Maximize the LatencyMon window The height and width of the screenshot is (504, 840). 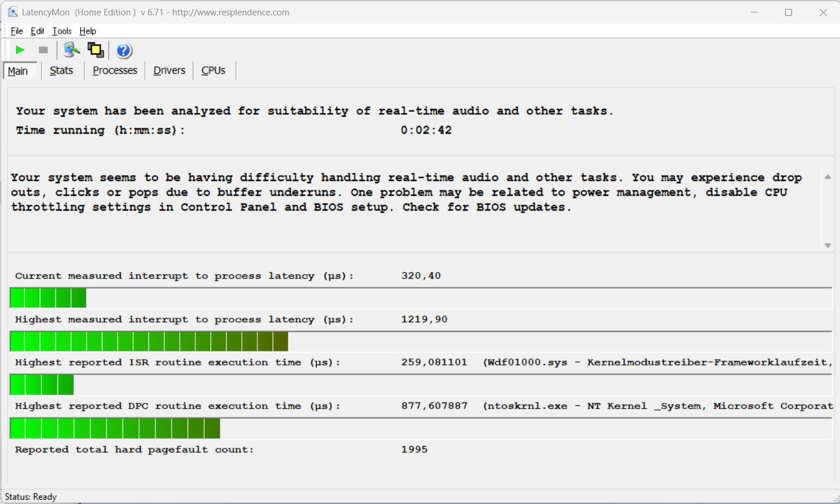789,12
